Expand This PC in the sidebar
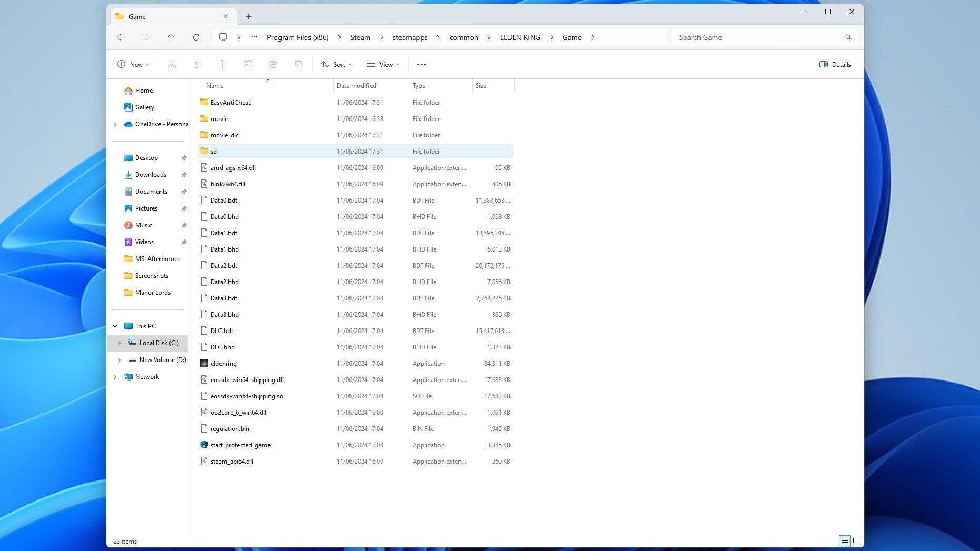This screenshot has height=551, width=980. click(115, 326)
